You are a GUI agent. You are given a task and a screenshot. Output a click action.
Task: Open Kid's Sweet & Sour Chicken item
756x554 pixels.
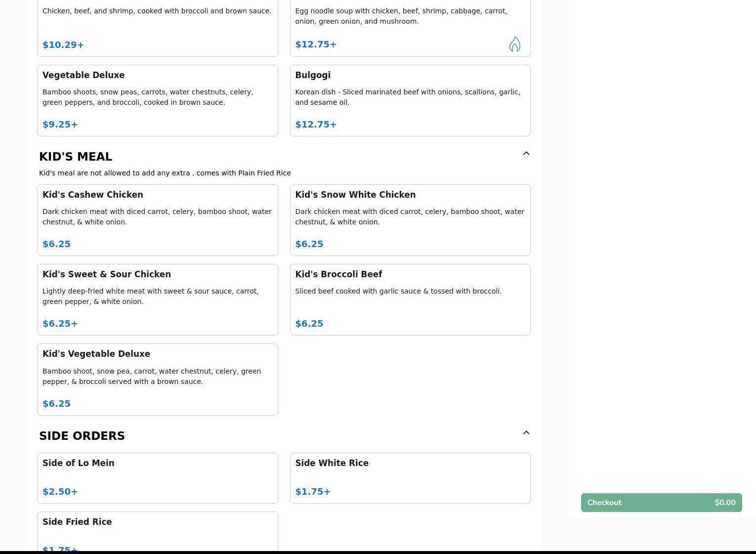click(x=157, y=299)
